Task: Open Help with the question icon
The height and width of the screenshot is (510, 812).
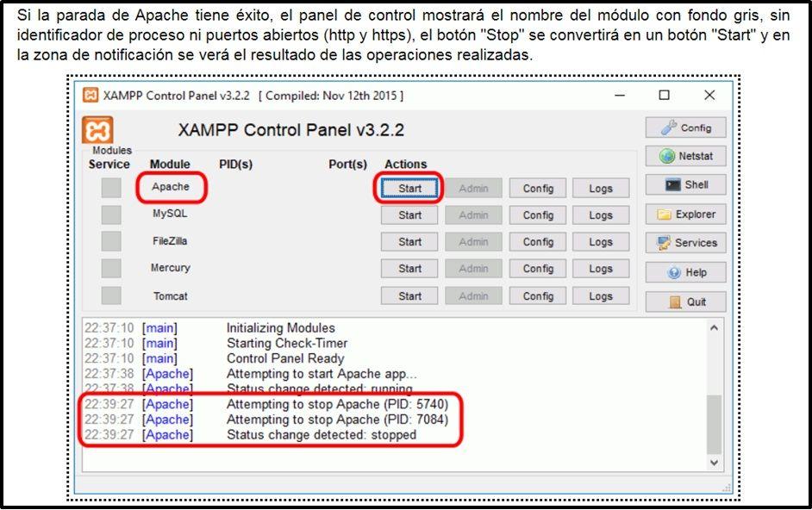Action: pyautogui.click(x=685, y=272)
